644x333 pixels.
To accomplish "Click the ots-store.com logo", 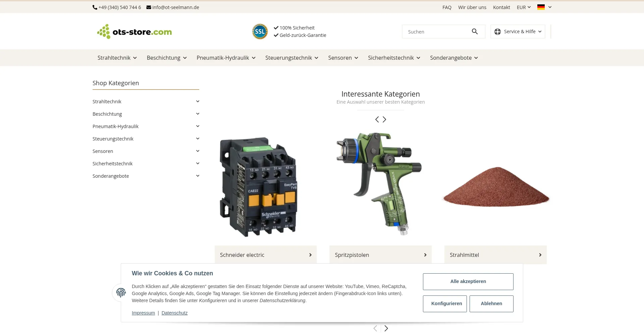I will coord(135,32).
